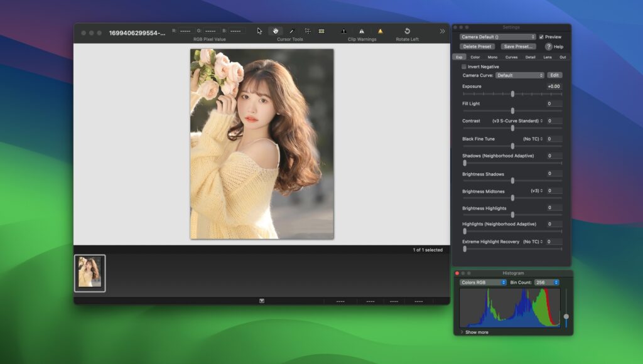Toggle the Preview checkbox

tap(541, 36)
